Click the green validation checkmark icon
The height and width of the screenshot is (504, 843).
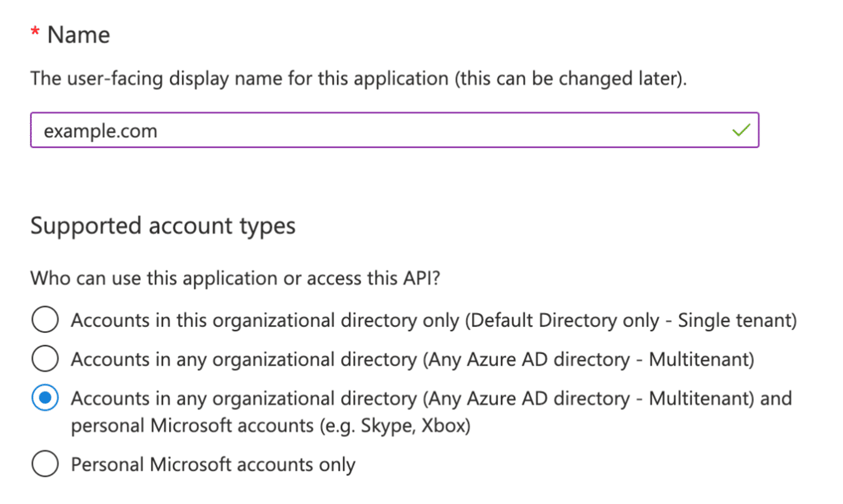pos(742,130)
